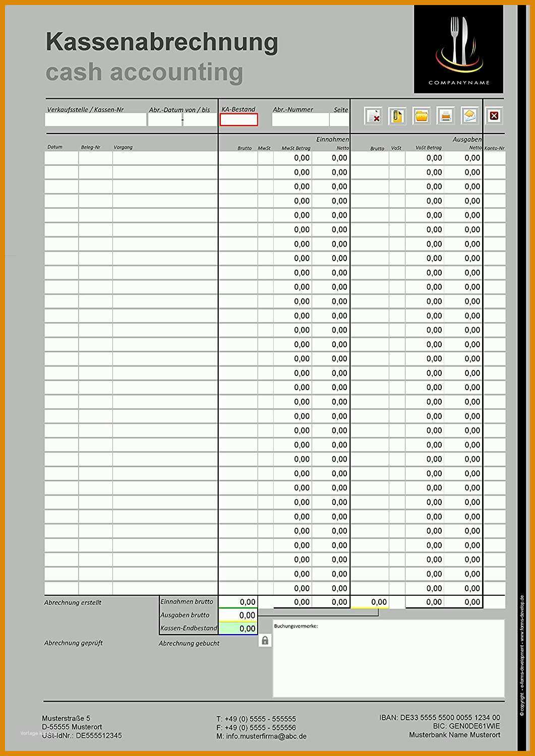
Task: Click the red-bordered KA-Bestand field
Action: [239, 120]
